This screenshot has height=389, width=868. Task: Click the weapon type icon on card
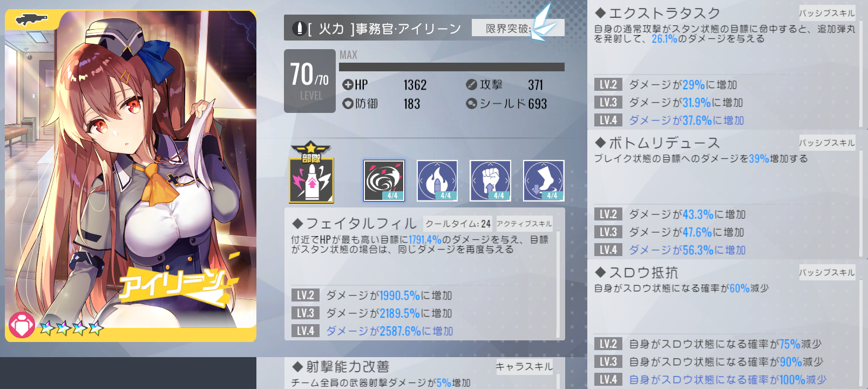click(x=31, y=20)
